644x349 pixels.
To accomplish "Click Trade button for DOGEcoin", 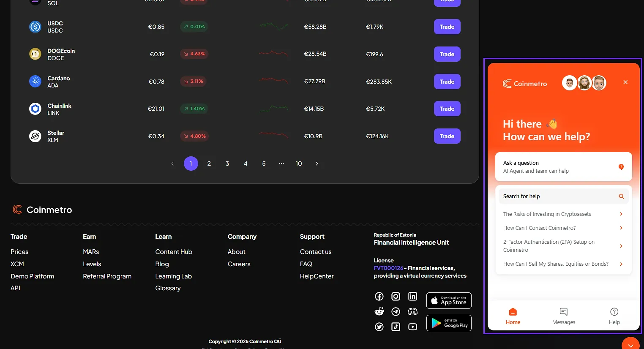I will pos(447,54).
